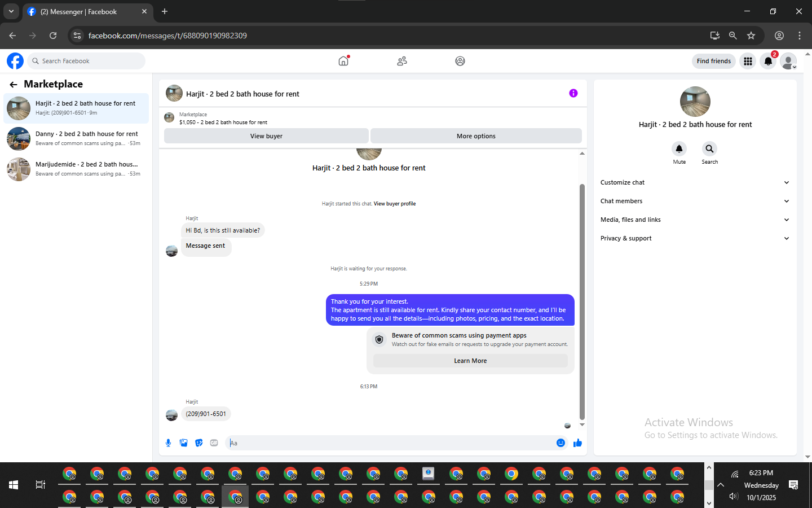This screenshot has height=508, width=812.
Task: Open a new browser tab
Action: click(165, 11)
